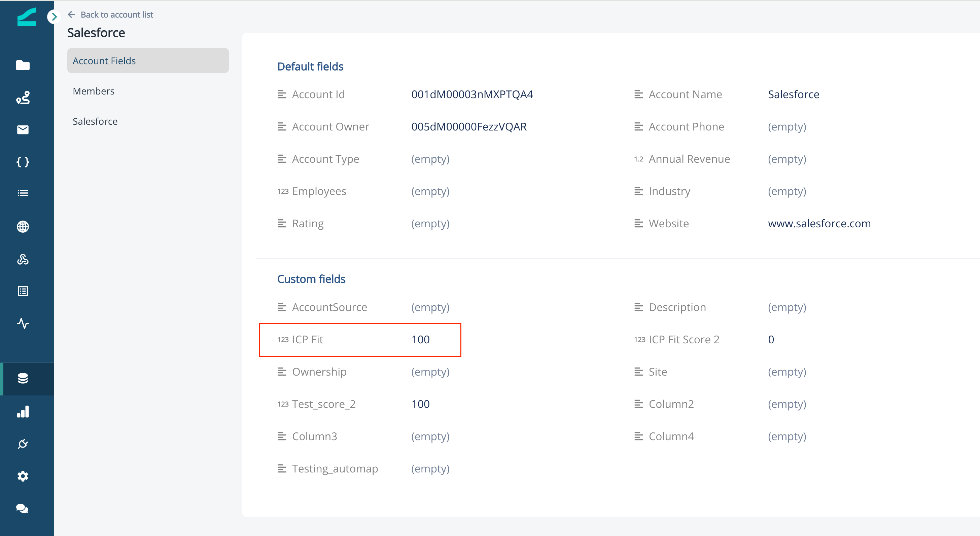Click the Column4 field label
The image size is (980, 536).
point(671,436)
